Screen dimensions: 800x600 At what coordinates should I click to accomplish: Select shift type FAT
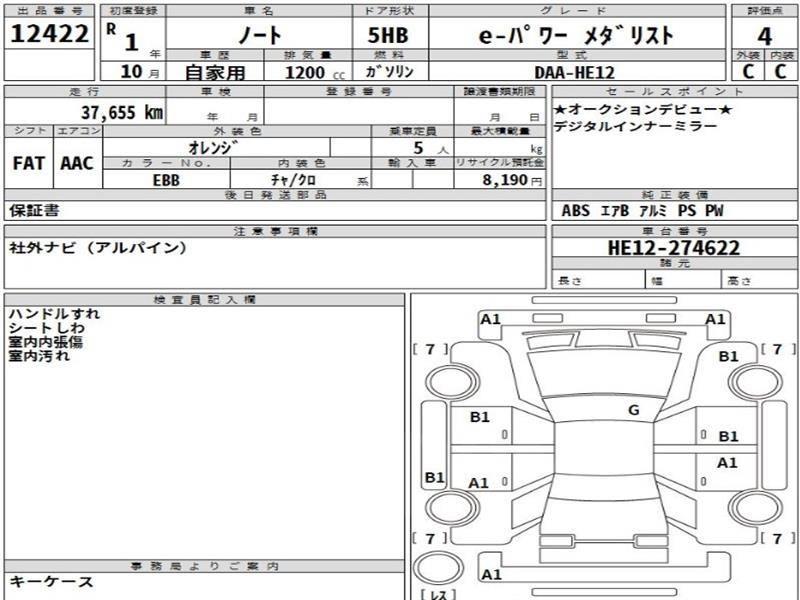(x=29, y=163)
